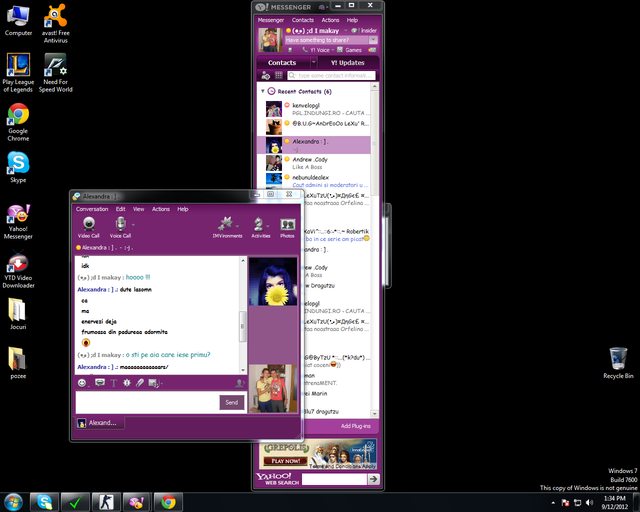Click the Chrome taskbar button

click(168, 502)
